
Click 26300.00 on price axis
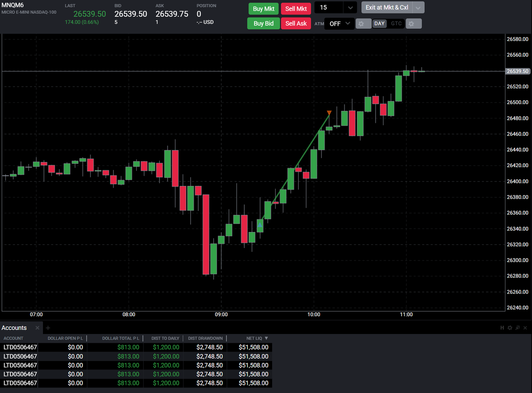tap(517, 260)
